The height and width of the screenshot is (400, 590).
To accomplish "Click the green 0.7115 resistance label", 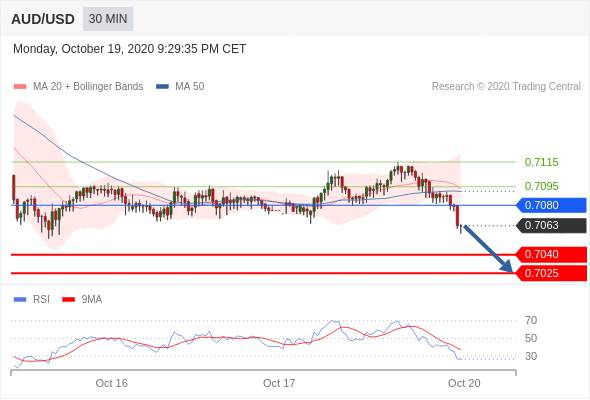I will coord(541,163).
